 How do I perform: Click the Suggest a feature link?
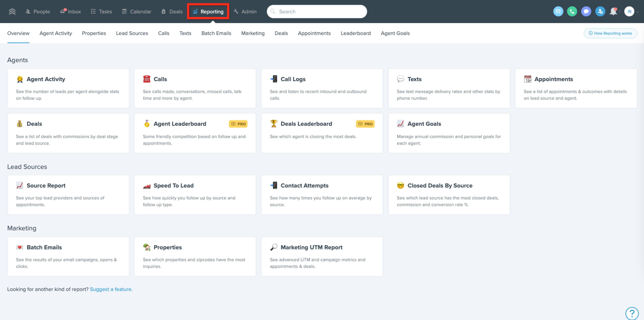[111, 289]
